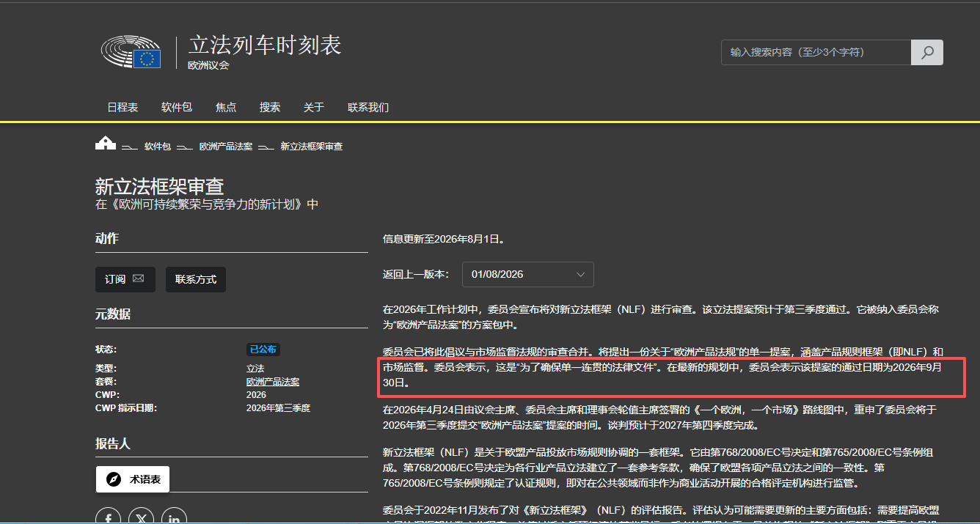Click the 状态 label
Image resolution: width=980 pixels, height=524 pixels.
(x=106, y=350)
